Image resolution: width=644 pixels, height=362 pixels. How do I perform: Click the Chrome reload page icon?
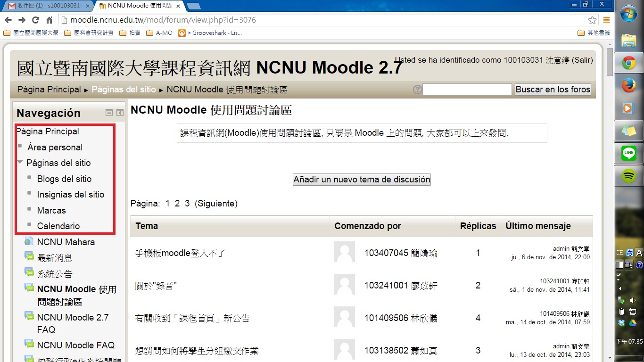click(x=35, y=20)
